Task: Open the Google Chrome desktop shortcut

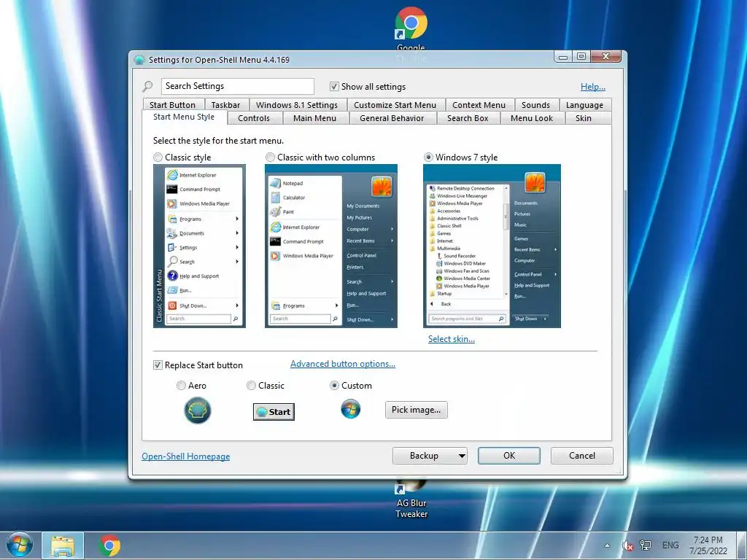Action: click(411, 29)
